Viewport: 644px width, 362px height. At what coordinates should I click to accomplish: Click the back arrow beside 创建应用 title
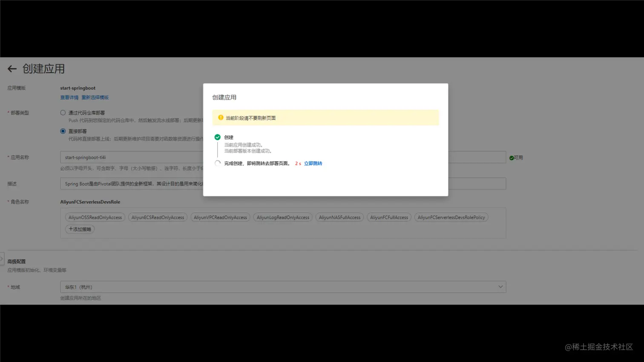coord(11,69)
